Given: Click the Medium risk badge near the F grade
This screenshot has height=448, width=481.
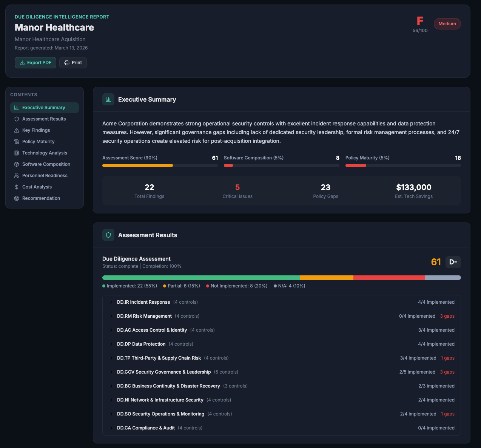Looking at the screenshot, I should [447, 23].
